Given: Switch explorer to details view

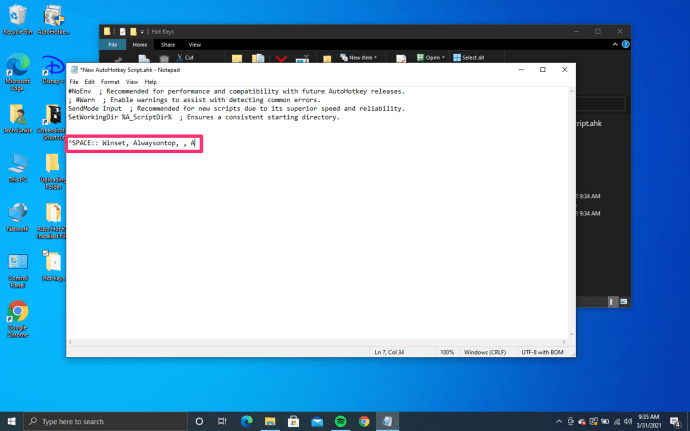Looking at the screenshot, I should [x=612, y=302].
